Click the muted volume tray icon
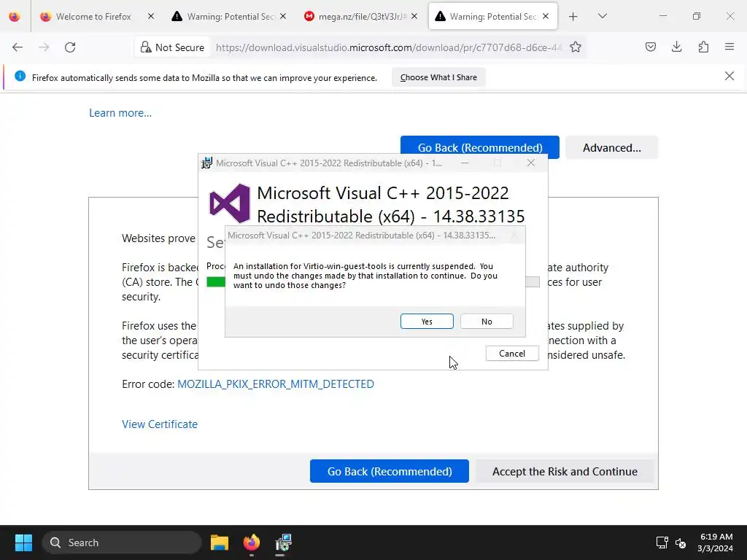The image size is (747, 560). coord(681,542)
